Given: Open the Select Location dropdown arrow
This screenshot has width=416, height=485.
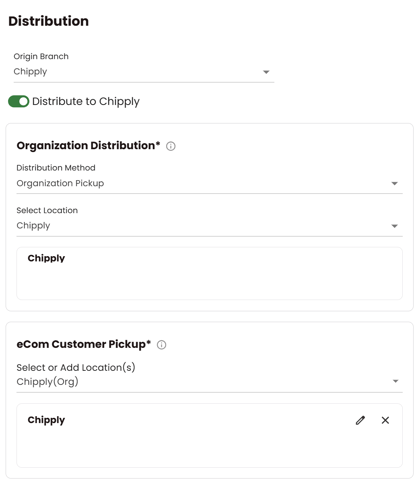Looking at the screenshot, I should point(395,226).
